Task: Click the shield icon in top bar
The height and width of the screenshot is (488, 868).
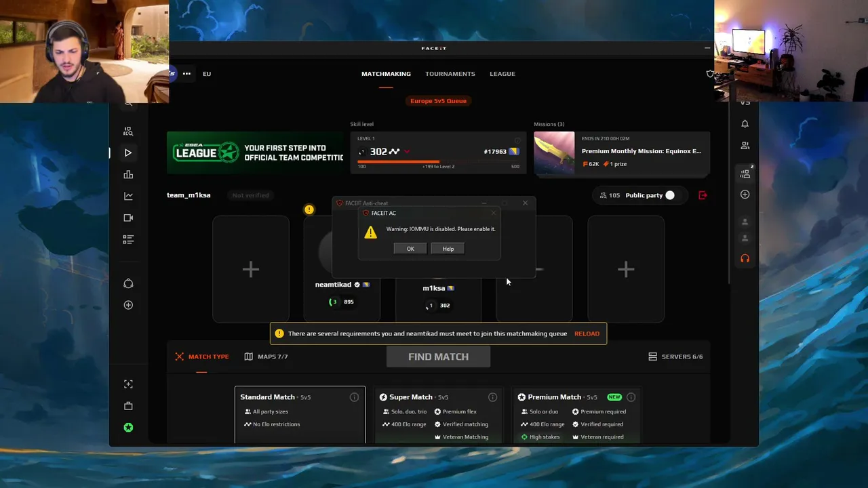Action: (710, 74)
